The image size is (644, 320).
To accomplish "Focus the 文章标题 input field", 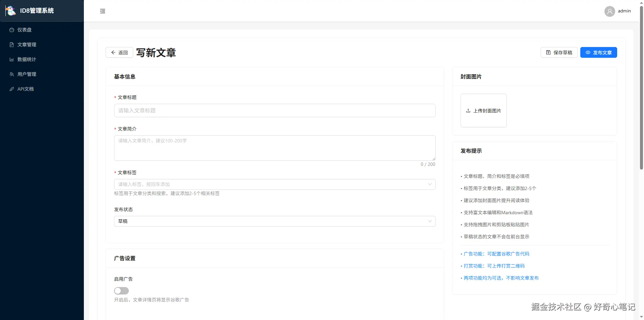I will tap(275, 110).
